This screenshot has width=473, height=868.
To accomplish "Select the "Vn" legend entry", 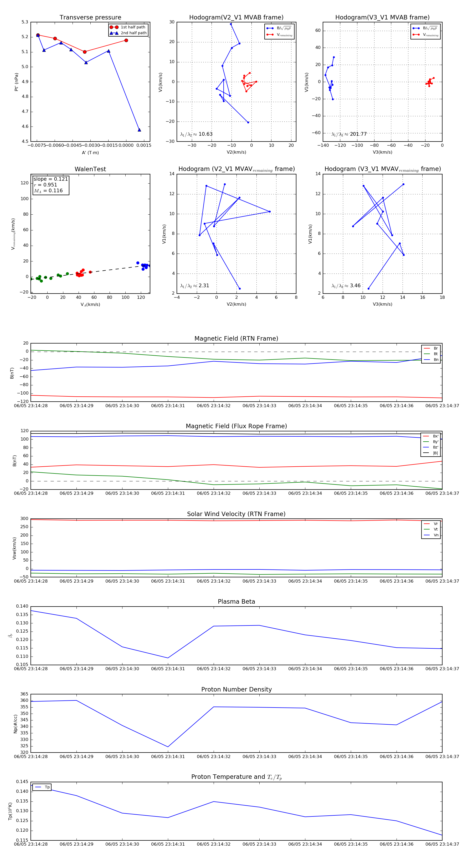I will point(431,535).
